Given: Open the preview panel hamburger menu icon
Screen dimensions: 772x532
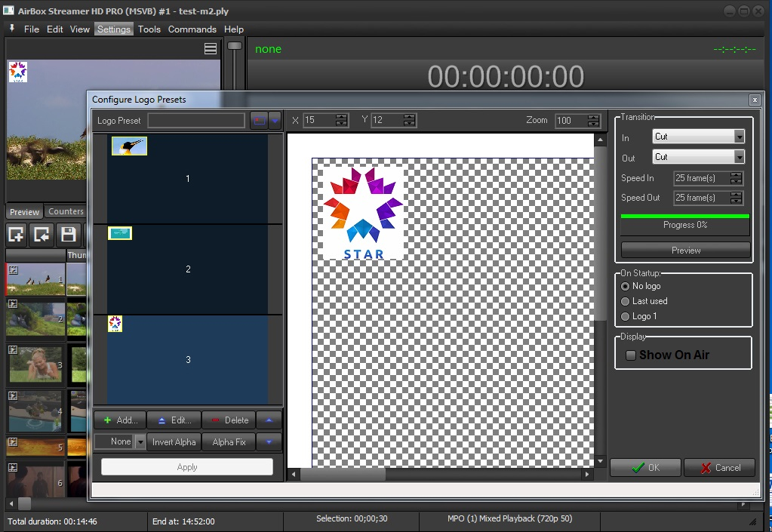Looking at the screenshot, I should pyautogui.click(x=211, y=49).
